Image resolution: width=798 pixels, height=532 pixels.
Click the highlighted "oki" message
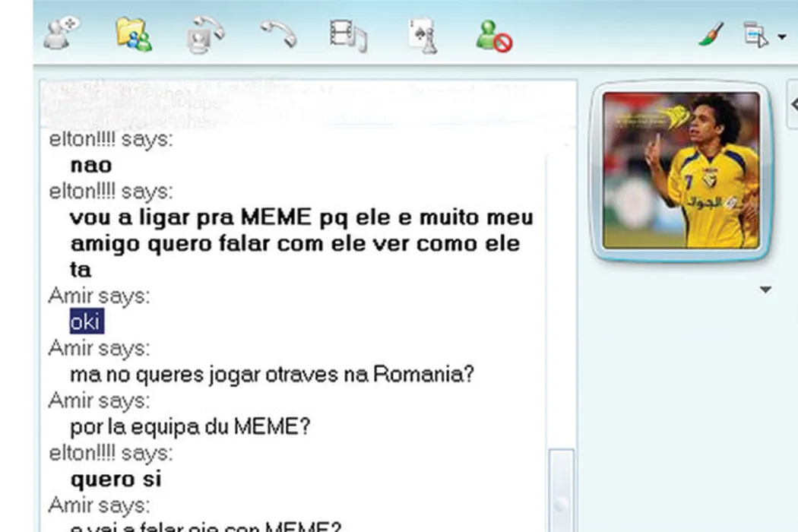point(85,322)
